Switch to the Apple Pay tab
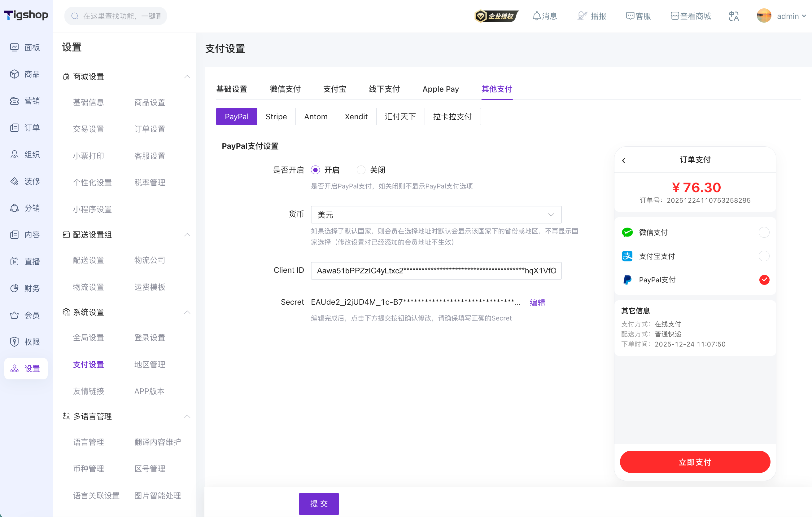This screenshot has height=517, width=812. tap(440, 89)
